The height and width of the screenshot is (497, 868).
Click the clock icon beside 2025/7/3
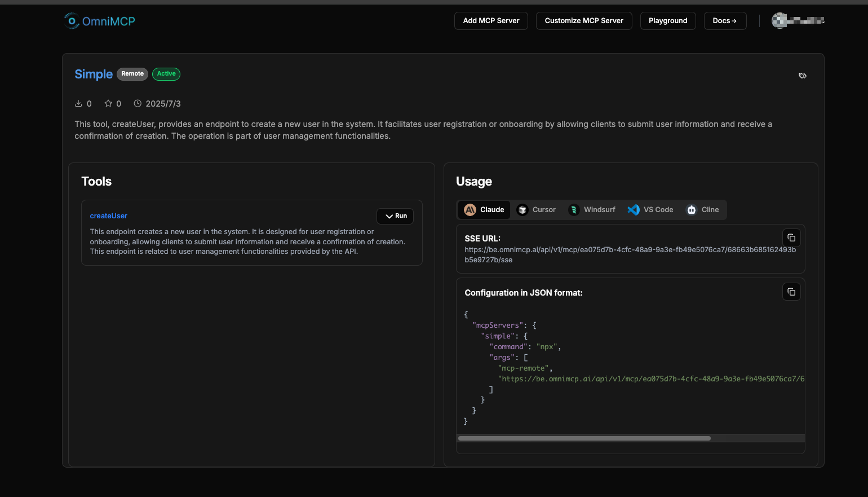pos(138,104)
